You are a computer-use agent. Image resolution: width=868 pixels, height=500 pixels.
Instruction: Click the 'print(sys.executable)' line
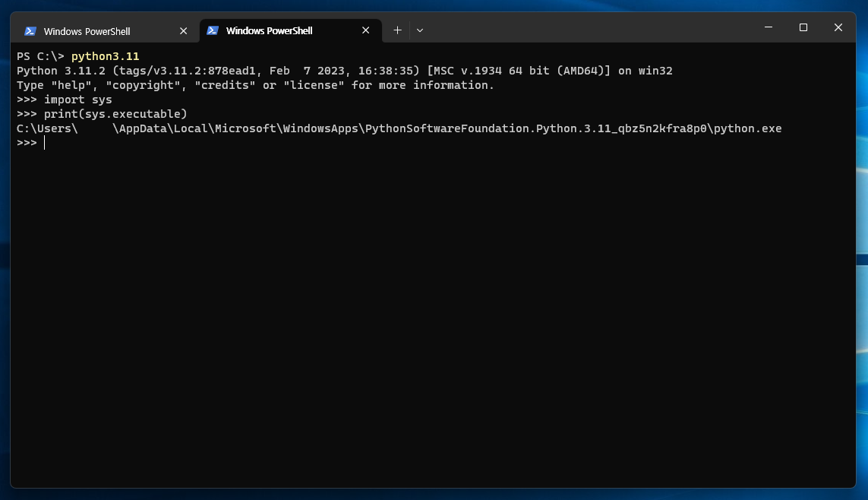[102, 113]
